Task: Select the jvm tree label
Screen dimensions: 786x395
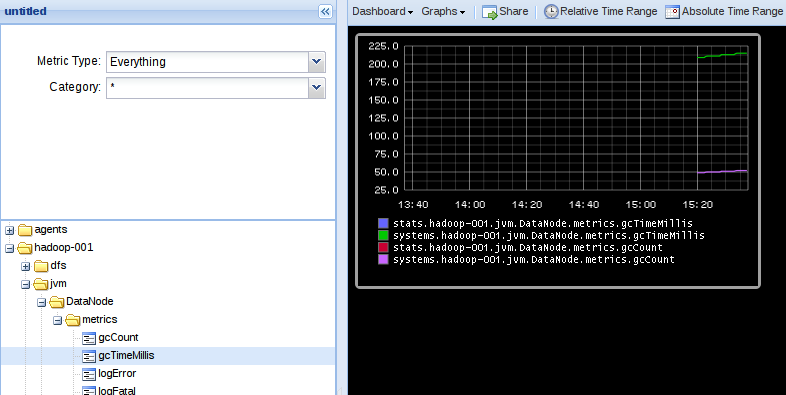Action: point(58,284)
